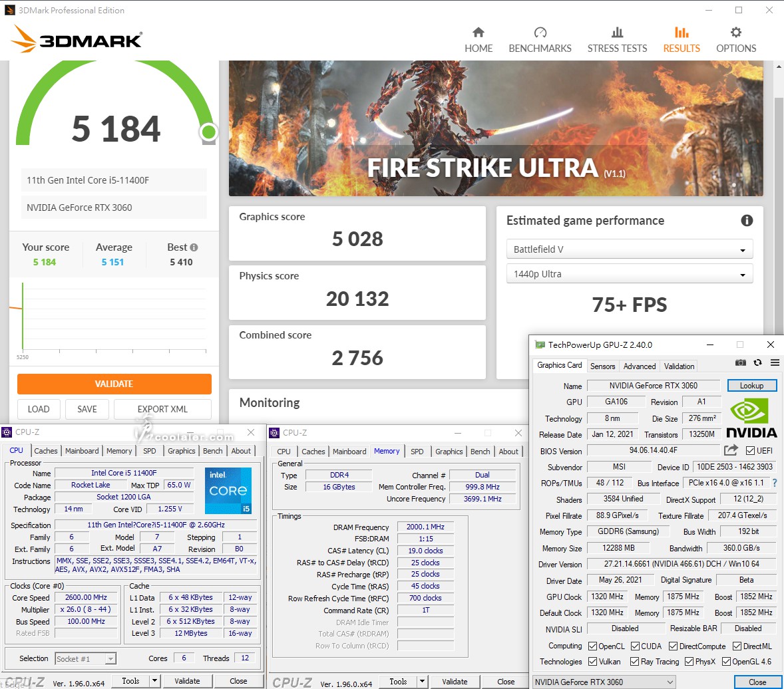784x689 pixels.
Task: Click the CPU-Z memory window title icon
Action: (274, 433)
